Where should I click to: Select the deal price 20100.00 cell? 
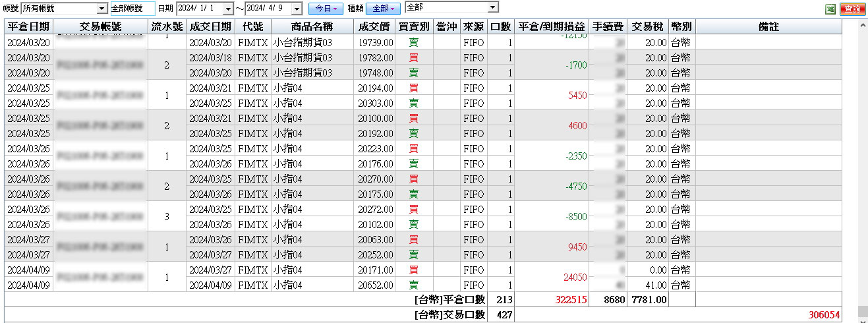point(376,118)
